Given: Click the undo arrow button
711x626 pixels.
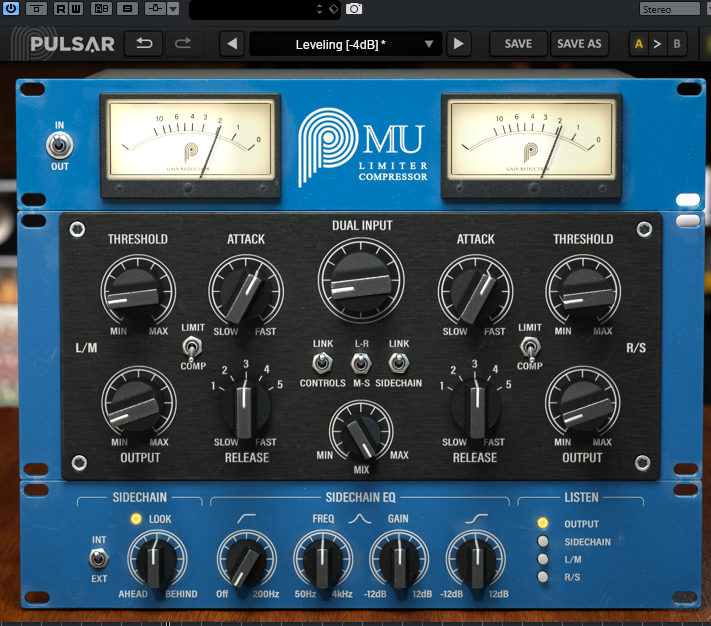Looking at the screenshot, I should pyautogui.click(x=144, y=44).
